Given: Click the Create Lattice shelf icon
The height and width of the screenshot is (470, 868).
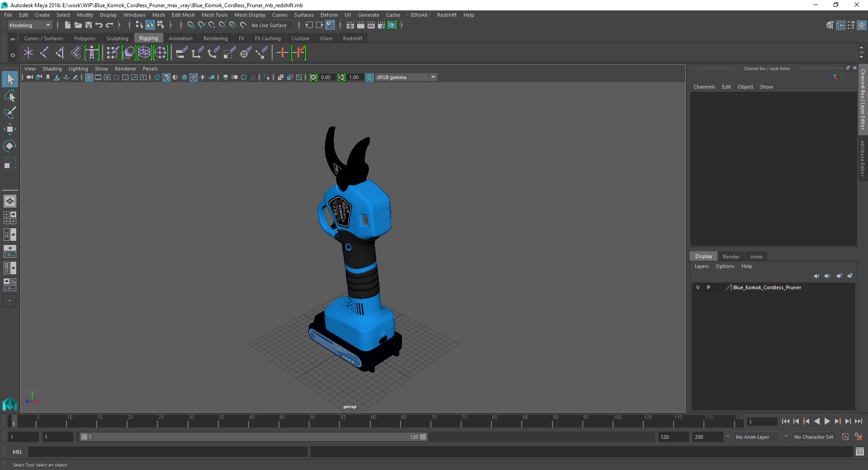Looking at the screenshot, I should 145,53.
